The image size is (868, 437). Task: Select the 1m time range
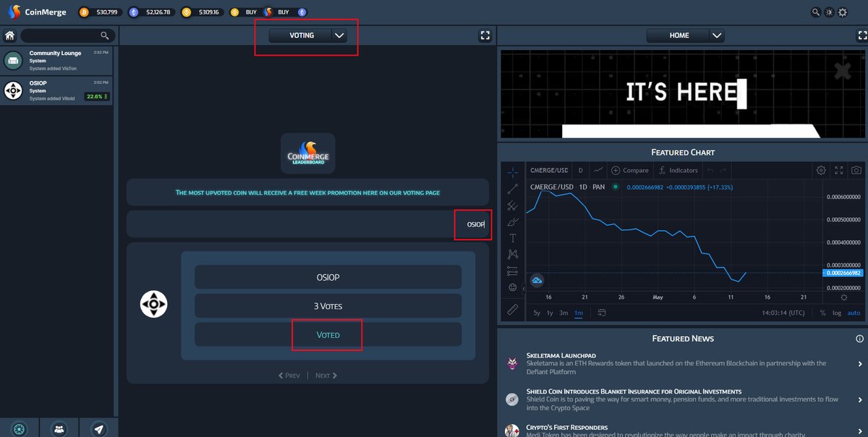579,313
